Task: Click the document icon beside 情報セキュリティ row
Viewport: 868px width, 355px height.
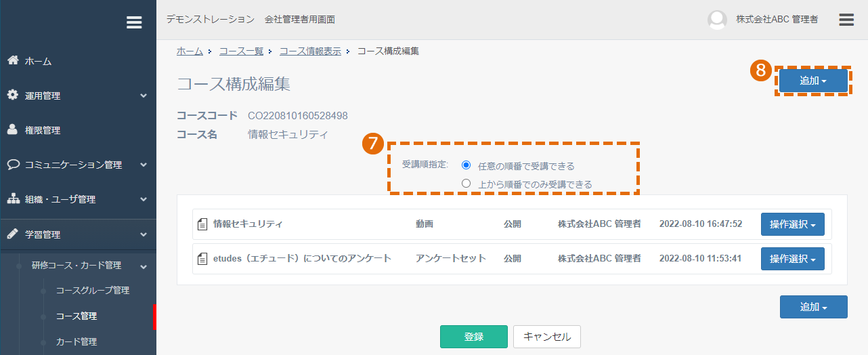Action: 202,224
